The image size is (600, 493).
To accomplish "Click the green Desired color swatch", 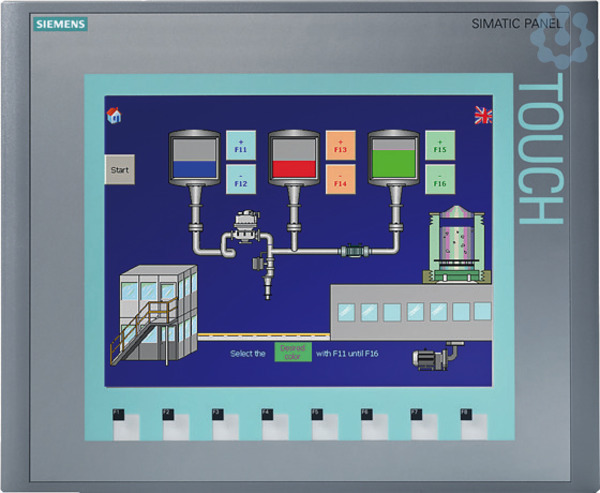I will pyautogui.click(x=293, y=352).
